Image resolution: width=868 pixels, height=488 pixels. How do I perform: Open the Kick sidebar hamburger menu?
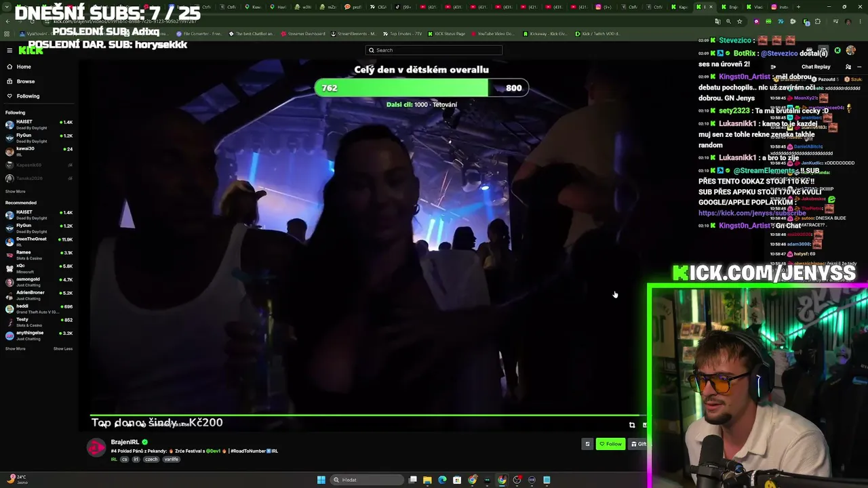[9, 50]
